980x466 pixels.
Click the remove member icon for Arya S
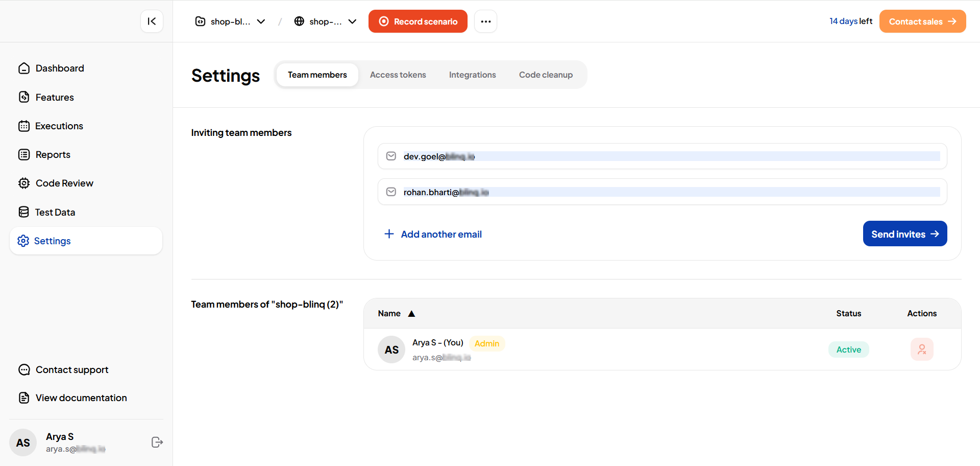(921, 349)
